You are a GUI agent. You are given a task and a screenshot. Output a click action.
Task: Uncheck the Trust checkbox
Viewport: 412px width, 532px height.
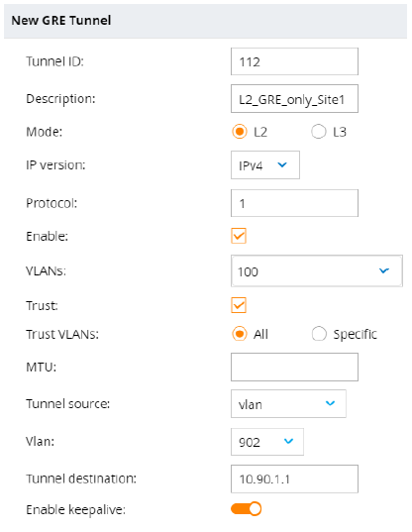point(239,305)
